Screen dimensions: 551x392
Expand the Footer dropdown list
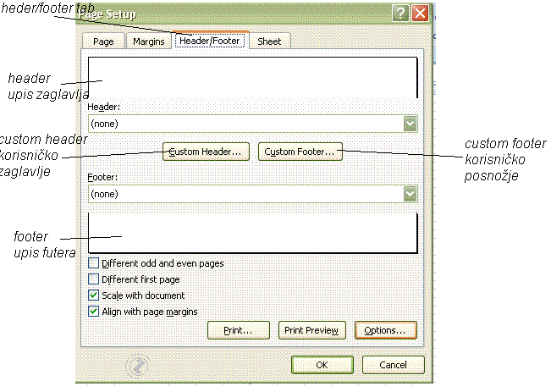[410, 194]
